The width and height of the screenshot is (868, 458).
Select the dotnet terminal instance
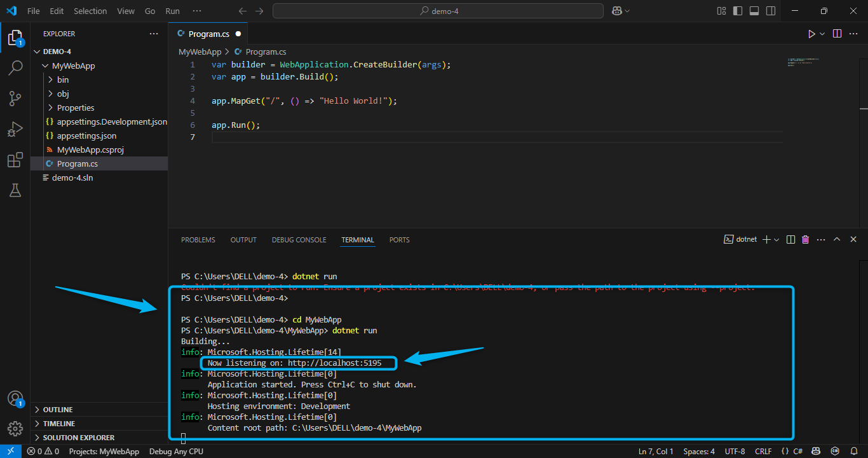pyautogui.click(x=741, y=239)
